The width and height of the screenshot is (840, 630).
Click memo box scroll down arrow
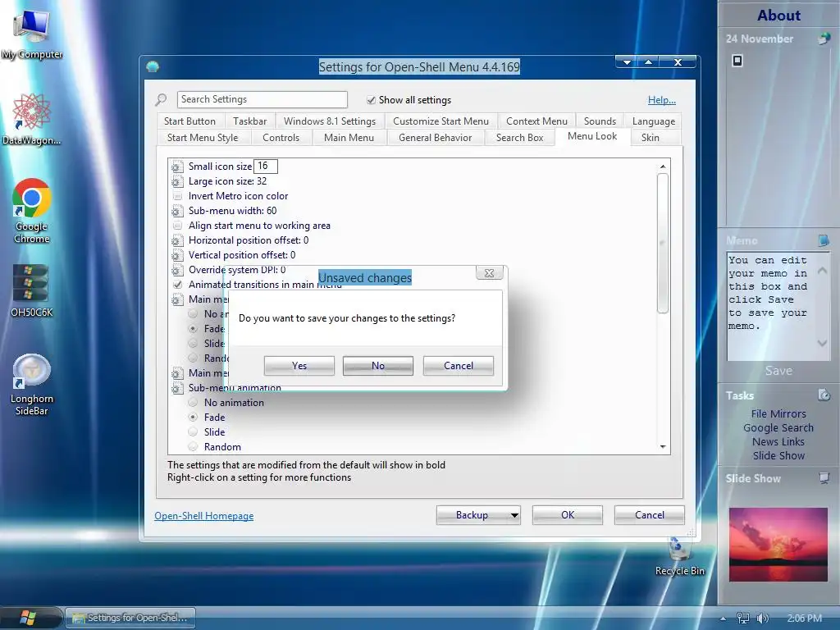coord(822,343)
